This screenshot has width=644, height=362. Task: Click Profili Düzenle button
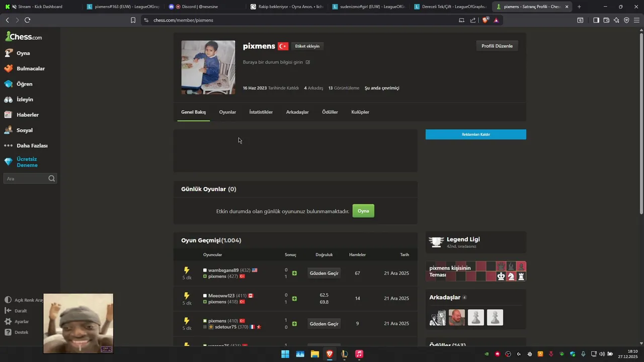497,46
